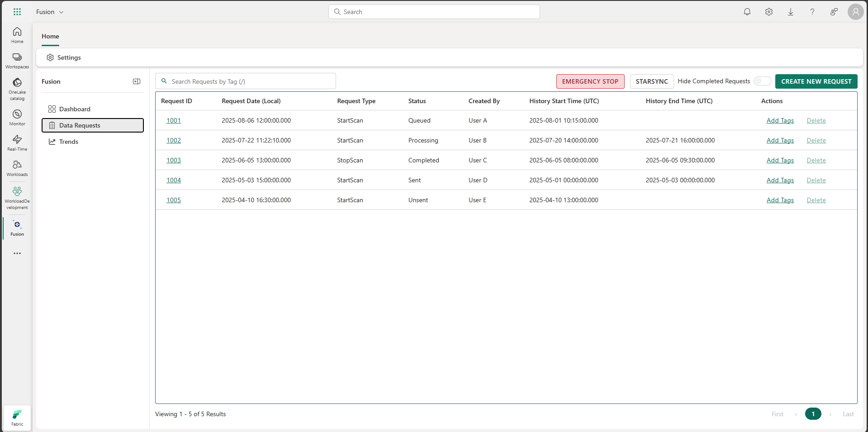The width and height of the screenshot is (868, 432).
Task: Open request 1003 link
Action: (x=174, y=160)
